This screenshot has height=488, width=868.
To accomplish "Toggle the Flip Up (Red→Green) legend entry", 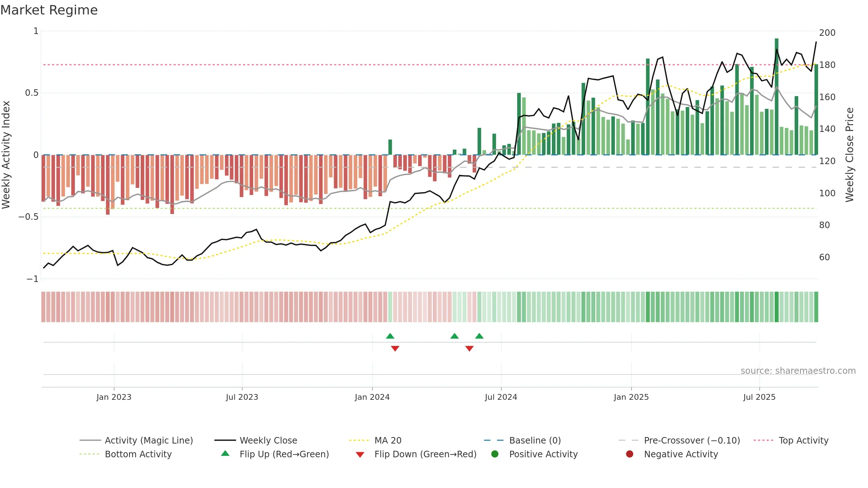I will (275, 454).
